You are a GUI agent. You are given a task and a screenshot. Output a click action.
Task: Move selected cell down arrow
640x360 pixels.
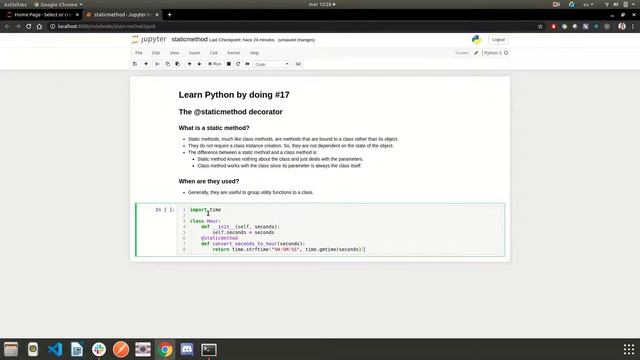coord(199,64)
